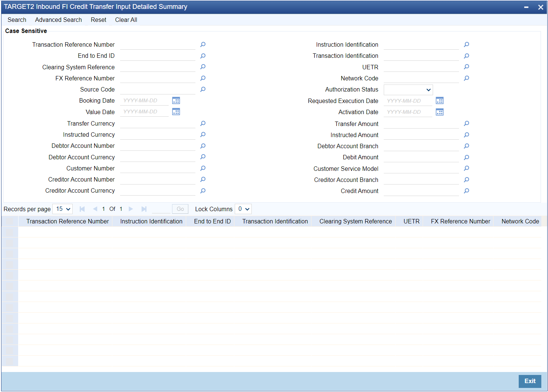Open lookup for Creditor Account Number
Screen dimensions: 548x392
coord(203,179)
